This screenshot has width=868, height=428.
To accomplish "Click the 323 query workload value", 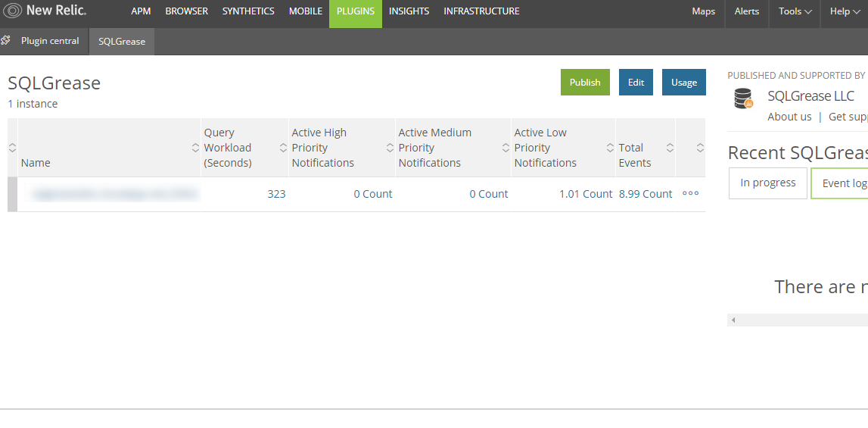I will pos(276,193).
